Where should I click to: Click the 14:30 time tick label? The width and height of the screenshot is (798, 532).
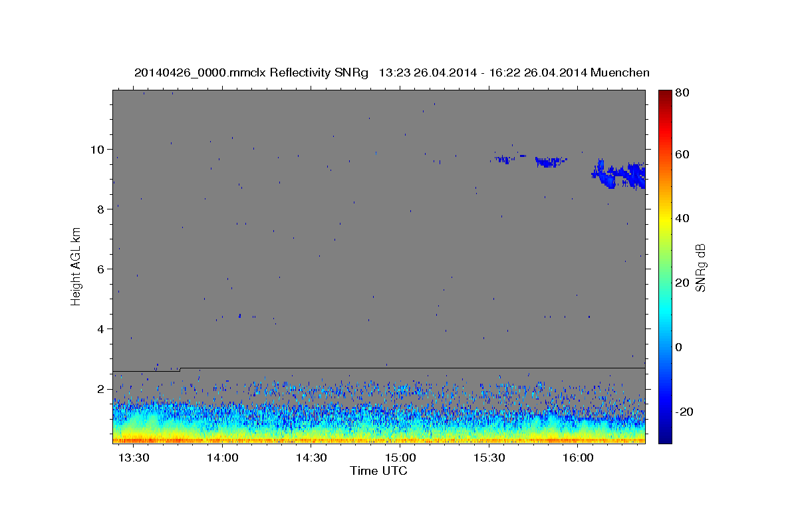(312, 458)
